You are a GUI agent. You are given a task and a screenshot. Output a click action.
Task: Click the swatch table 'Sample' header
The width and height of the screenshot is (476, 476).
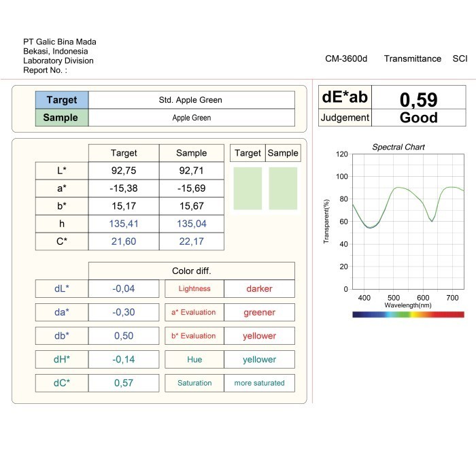coord(283,153)
